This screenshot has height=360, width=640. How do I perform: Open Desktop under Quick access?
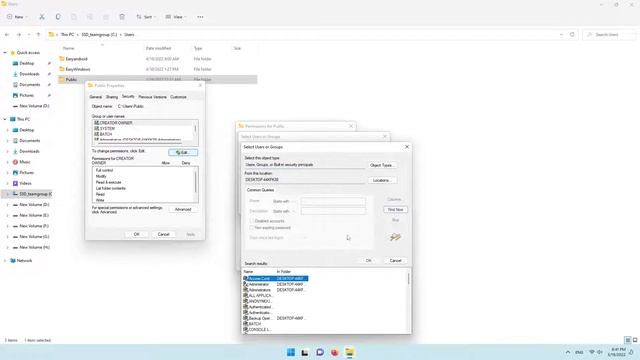27,63
